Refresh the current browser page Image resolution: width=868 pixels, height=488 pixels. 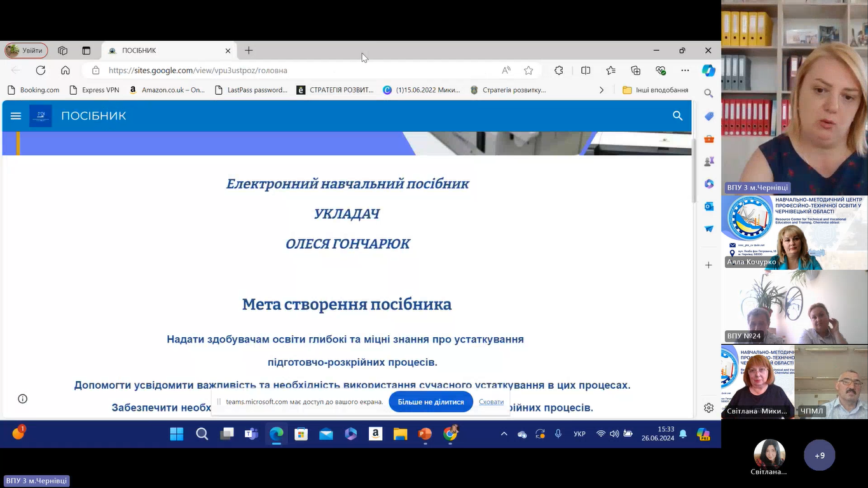tap(41, 71)
